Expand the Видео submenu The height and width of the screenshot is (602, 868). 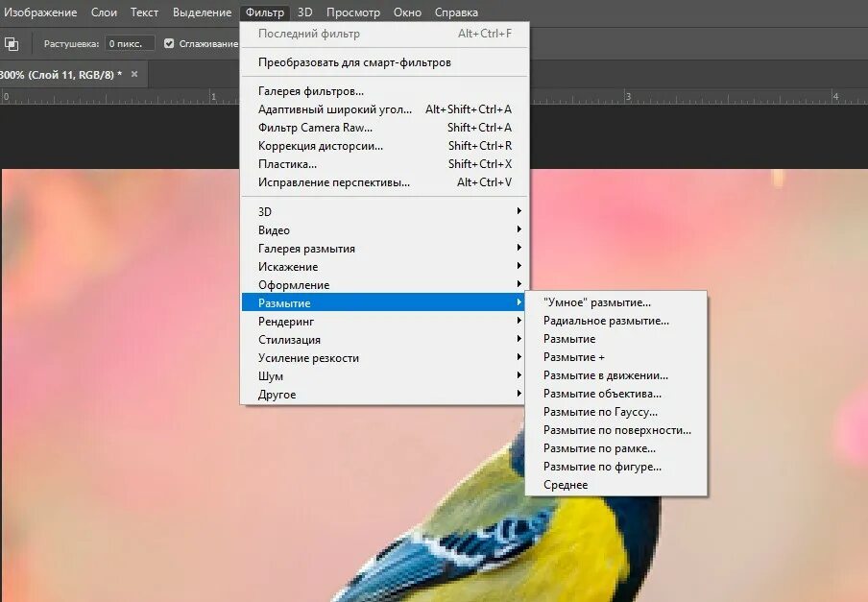click(385, 230)
